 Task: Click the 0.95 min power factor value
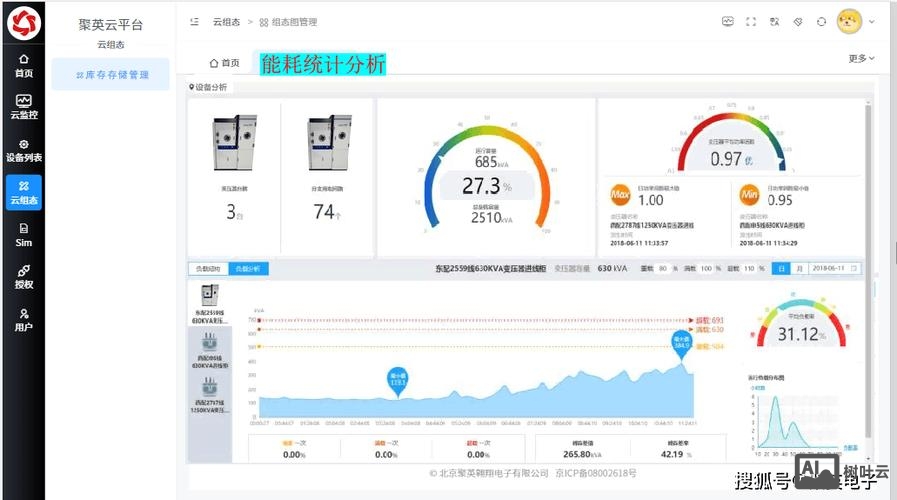click(x=780, y=200)
